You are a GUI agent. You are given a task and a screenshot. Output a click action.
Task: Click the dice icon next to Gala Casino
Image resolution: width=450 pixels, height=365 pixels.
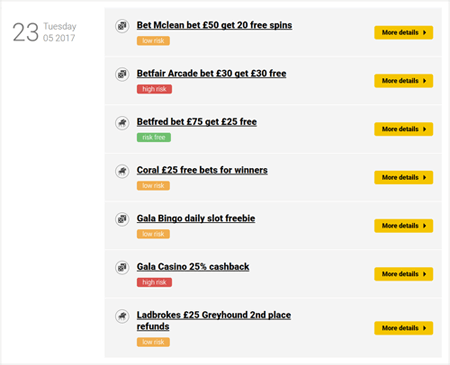[122, 267]
